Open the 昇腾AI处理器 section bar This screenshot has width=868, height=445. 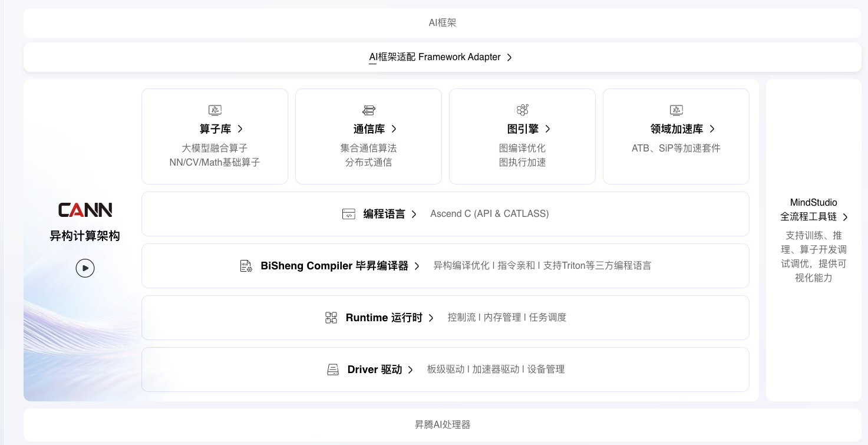pyautogui.click(x=442, y=424)
